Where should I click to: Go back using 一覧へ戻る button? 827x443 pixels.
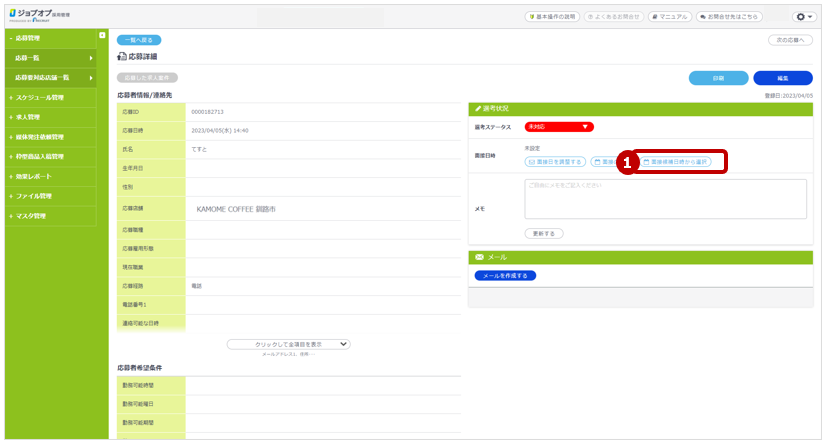pyautogui.click(x=138, y=38)
